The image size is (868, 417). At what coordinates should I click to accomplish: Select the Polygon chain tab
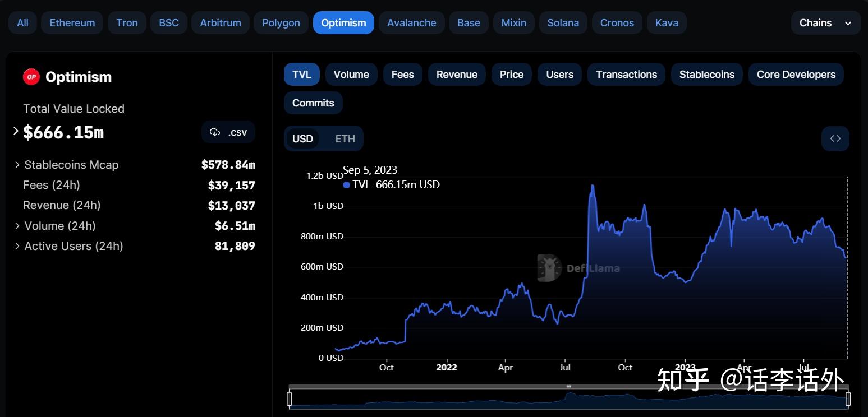pyautogui.click(x=281, y=23)
